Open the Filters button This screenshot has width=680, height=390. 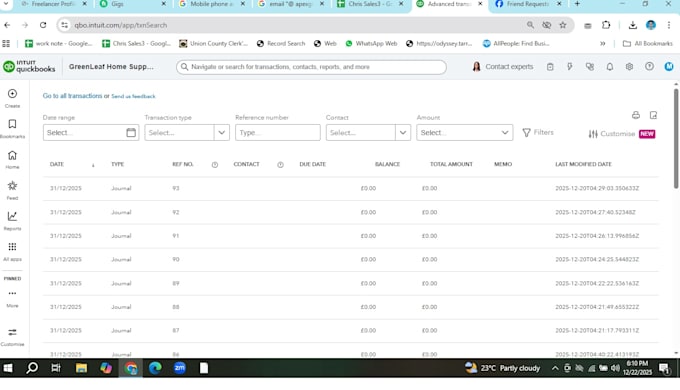click(x=538, y=132)
